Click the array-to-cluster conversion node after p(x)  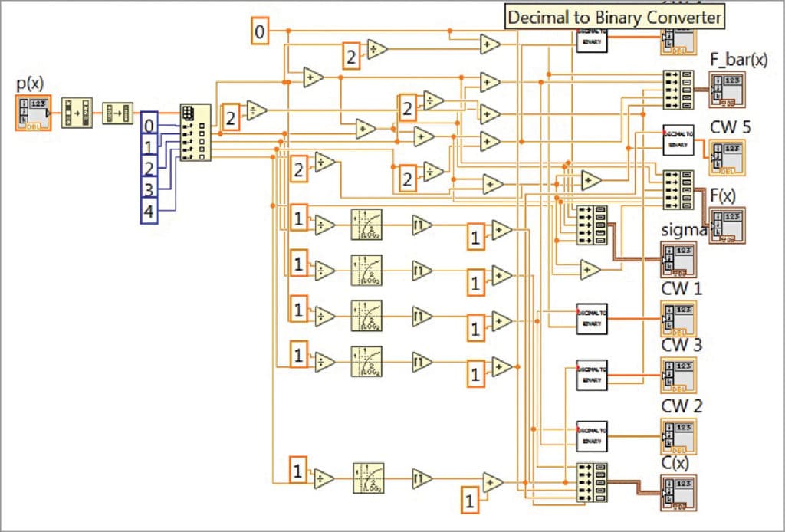77,113
